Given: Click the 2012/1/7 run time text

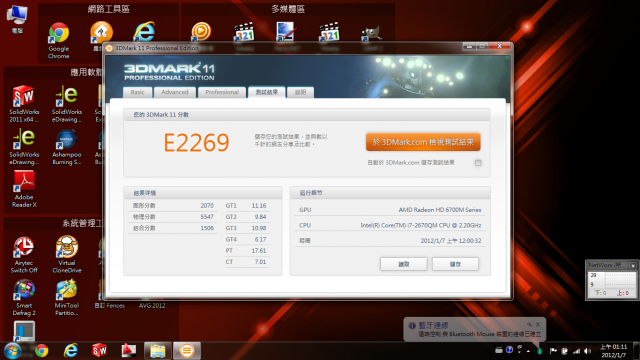Looking at the screenshot, I should (x=451, y=241).
